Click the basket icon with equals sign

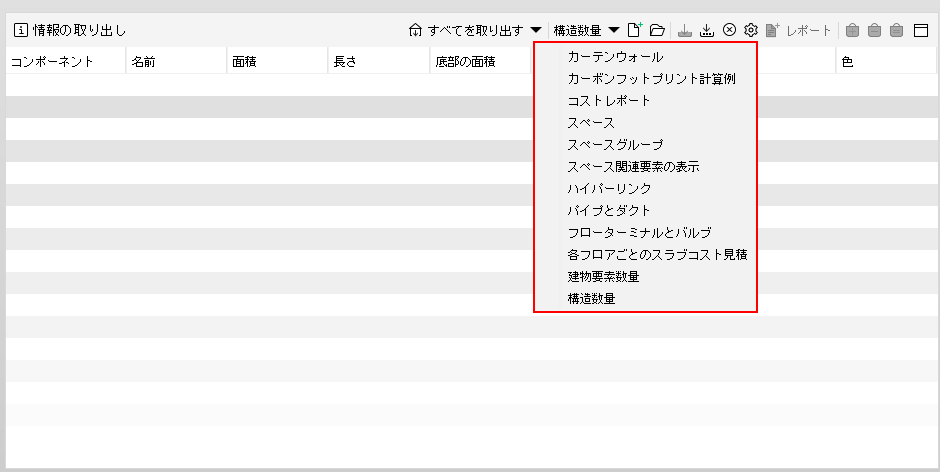click(896, 30)
